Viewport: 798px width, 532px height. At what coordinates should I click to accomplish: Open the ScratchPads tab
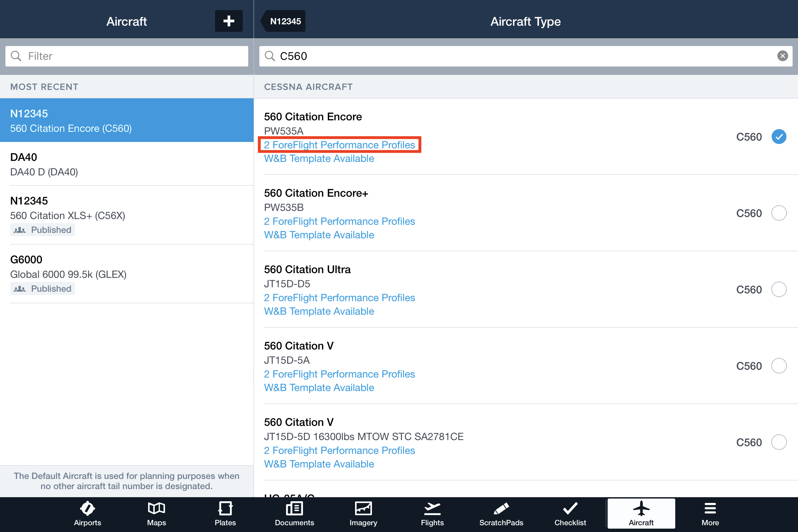point(501,514)
